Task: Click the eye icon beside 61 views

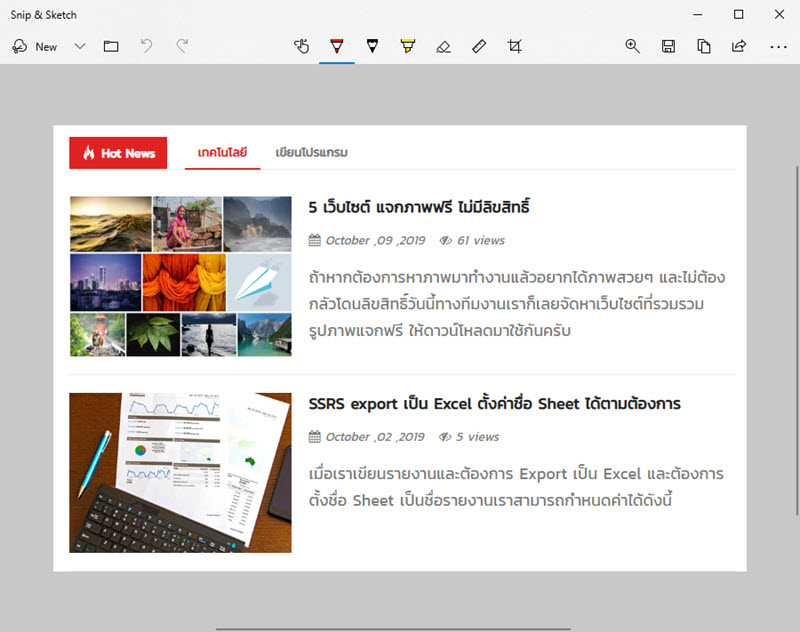Action: 445,240
